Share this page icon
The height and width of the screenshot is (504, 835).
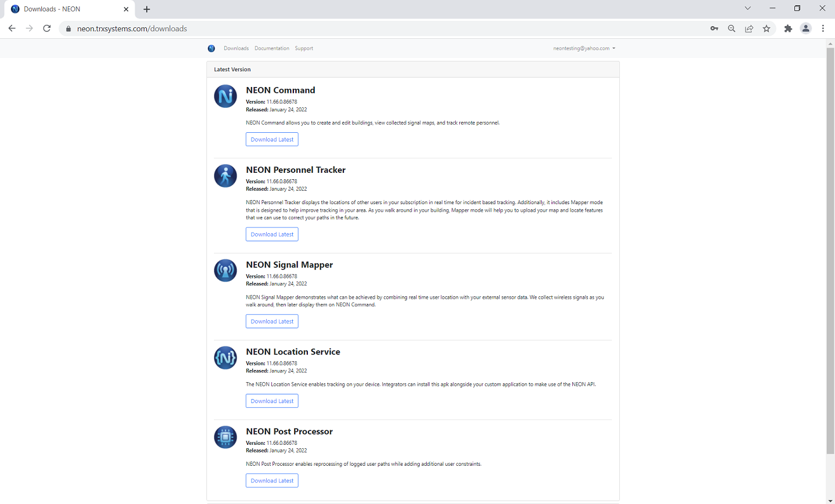[749, 28]
